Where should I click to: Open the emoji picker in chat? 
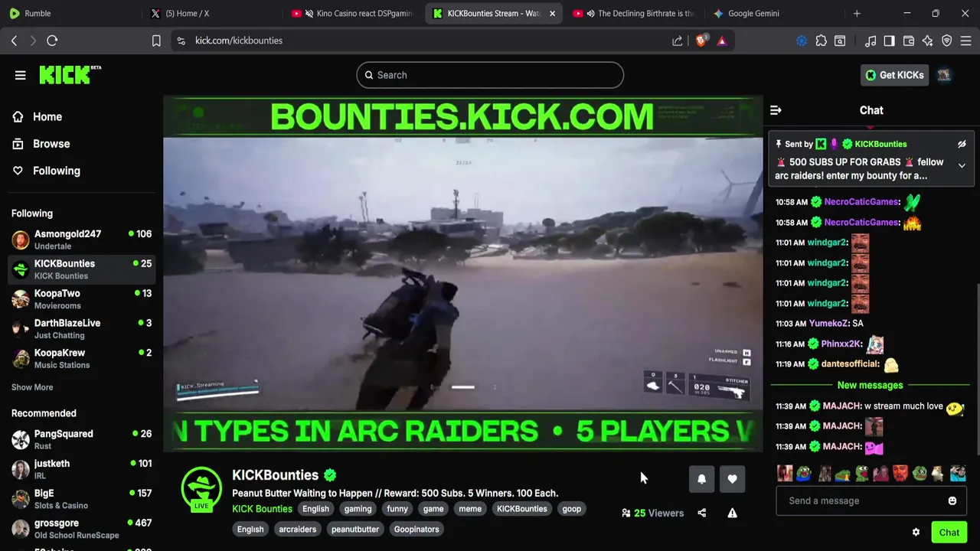point(952,500)
